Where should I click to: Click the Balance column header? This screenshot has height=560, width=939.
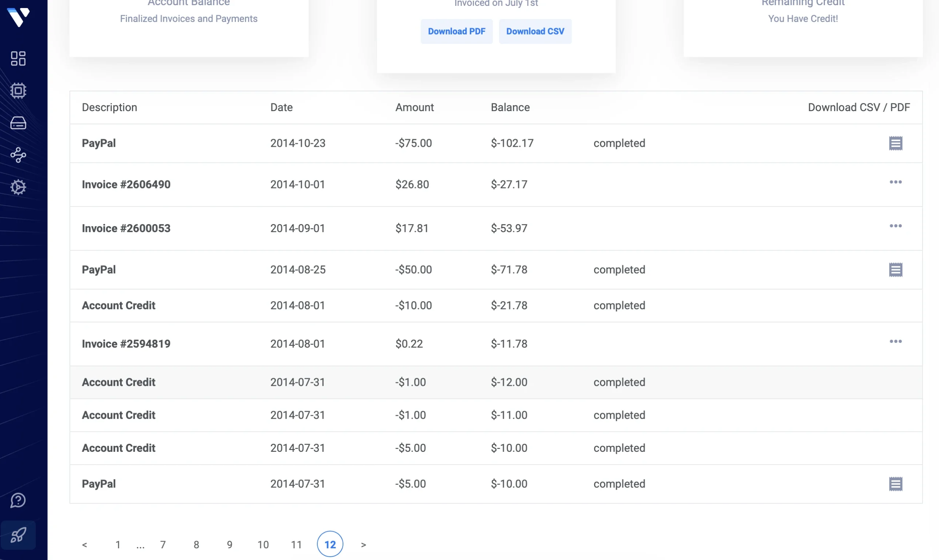click(x=510, y=107)
